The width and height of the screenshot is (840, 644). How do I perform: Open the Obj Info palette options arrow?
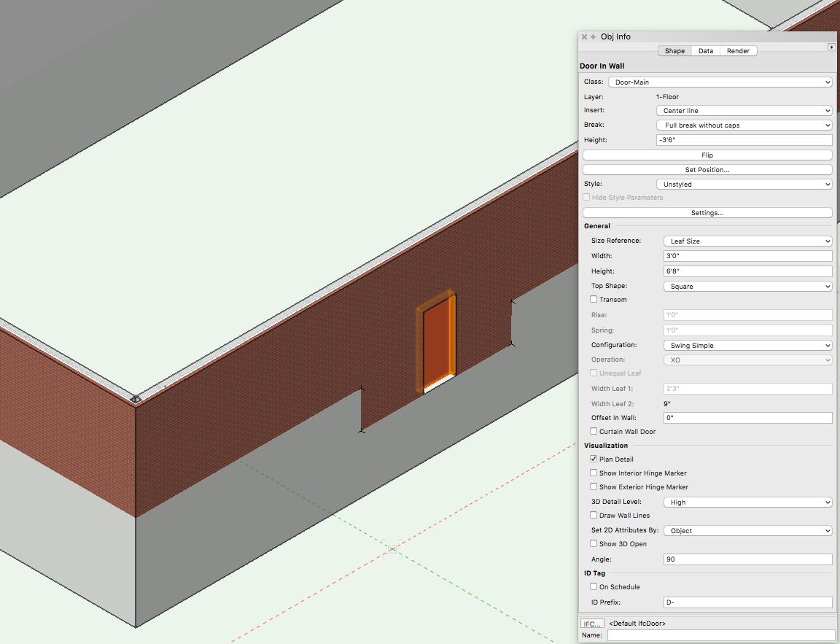click(831, 47)
